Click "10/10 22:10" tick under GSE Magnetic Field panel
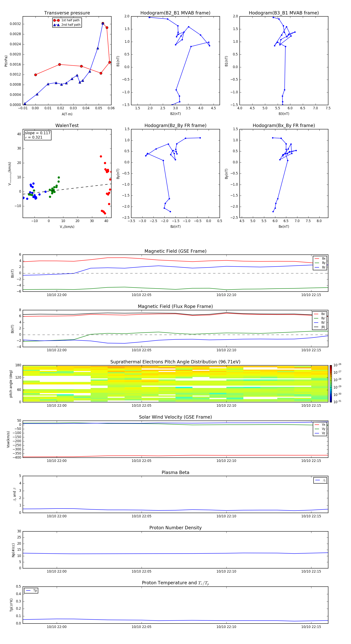The image size is (351, 644). point(226,295)
